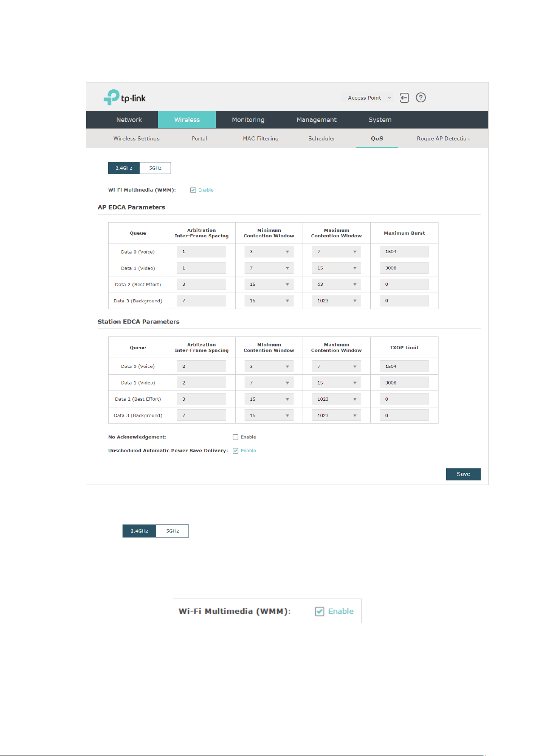Click AP Voice Maximum Burst field
The height and width of the screenshot is (756, 535).
tap(404, 252)
